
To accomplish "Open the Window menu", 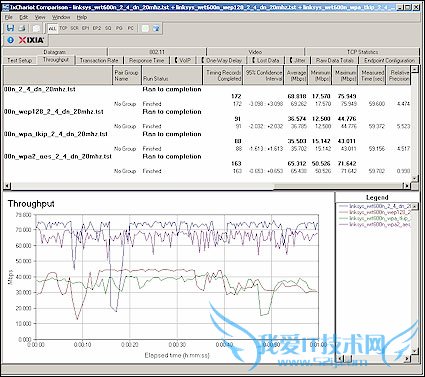I will pos(61,17).
